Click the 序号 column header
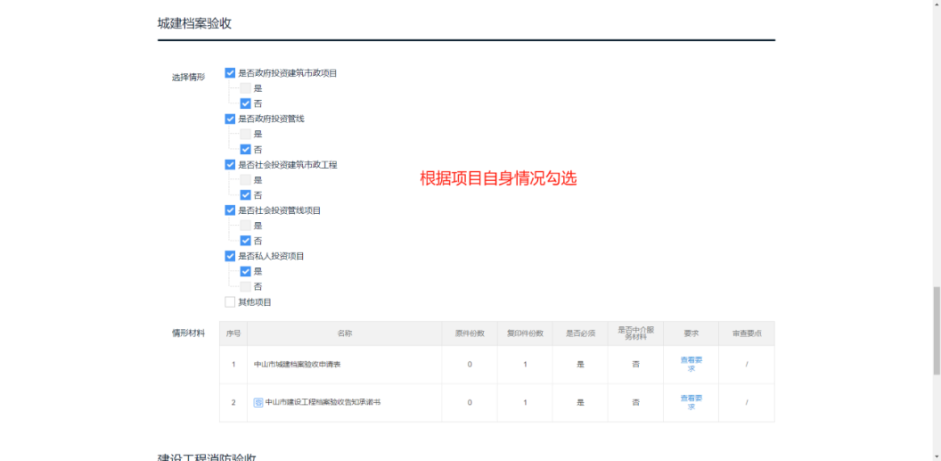 point(233,334)
